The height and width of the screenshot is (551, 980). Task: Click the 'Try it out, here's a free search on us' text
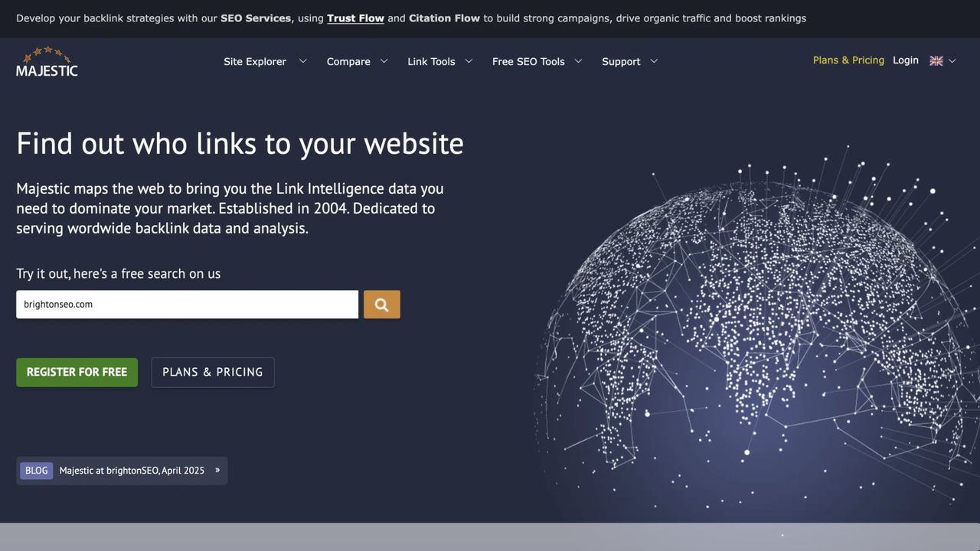pyautogui.click(x=118, y=273)
